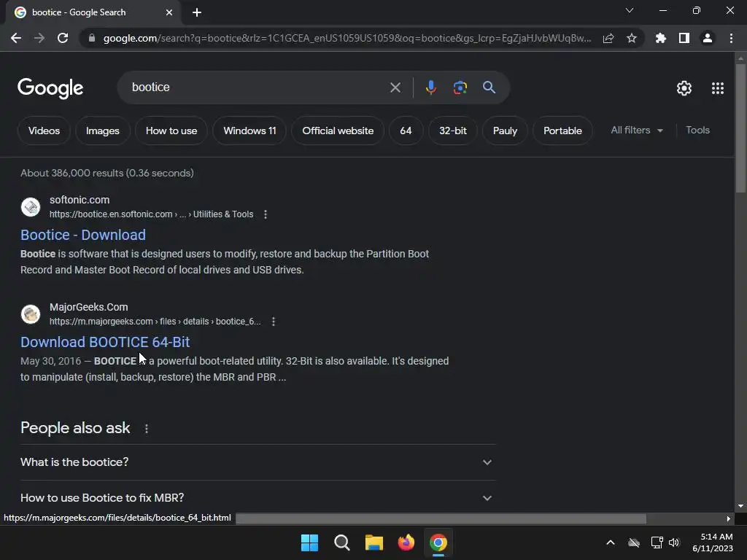View site information lock icon

tap(91, 38)
